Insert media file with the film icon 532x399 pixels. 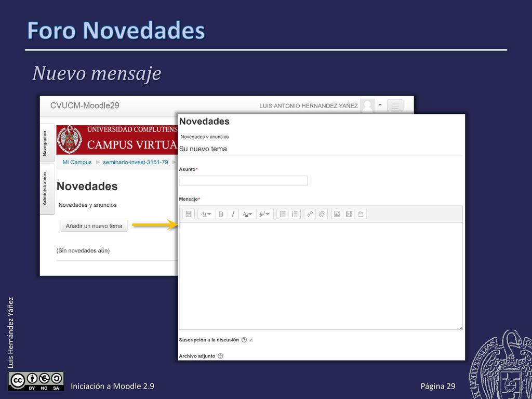tap(349, 214)
